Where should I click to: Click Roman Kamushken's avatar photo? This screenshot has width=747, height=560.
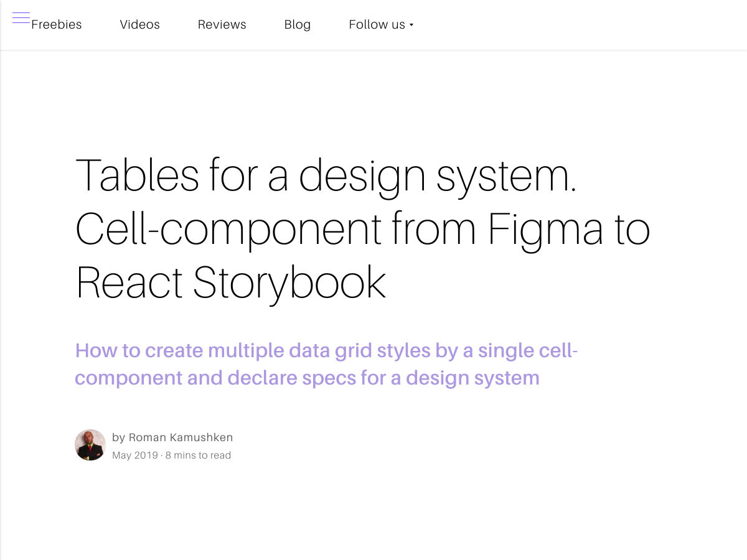point(90,445)
